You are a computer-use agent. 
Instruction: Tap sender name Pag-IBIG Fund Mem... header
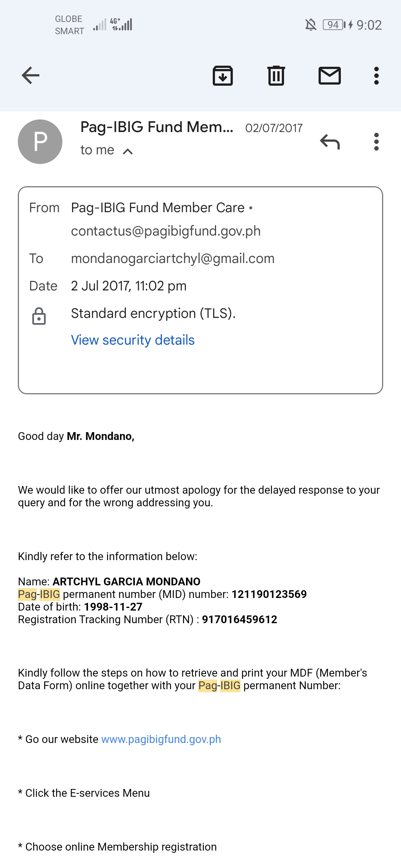point(157,127)
